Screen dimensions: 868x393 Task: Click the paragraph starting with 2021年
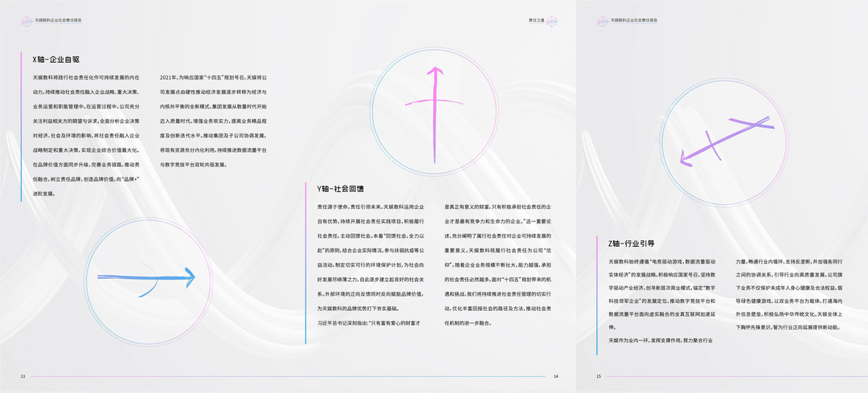pos(218,121)
